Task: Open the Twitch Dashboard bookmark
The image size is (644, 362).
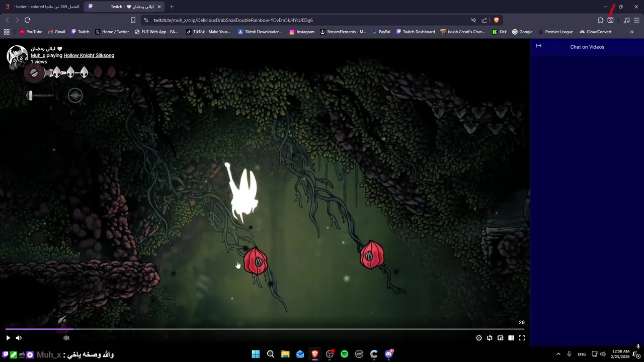Action: pyautogui.click(x=415, y=32)
